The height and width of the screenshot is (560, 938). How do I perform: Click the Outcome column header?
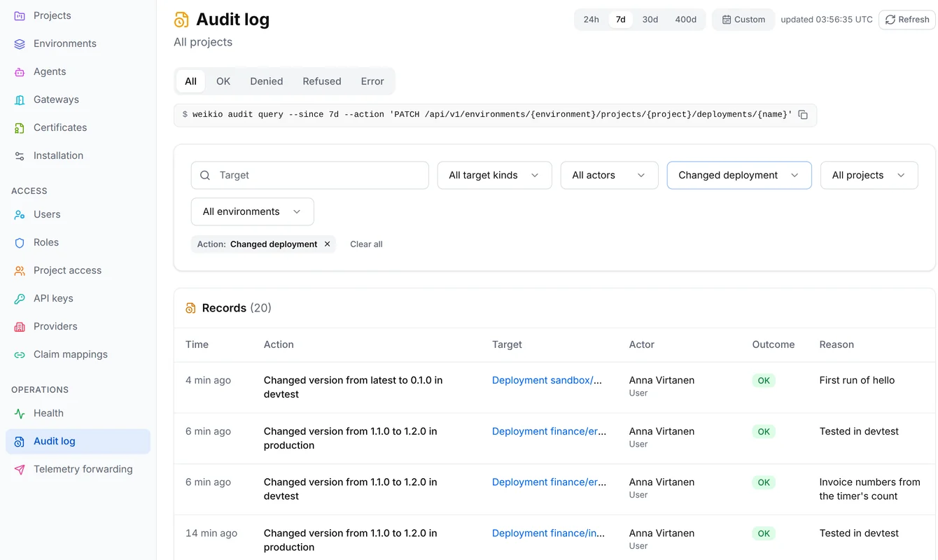pyautogui.click(x=773, y=344)
